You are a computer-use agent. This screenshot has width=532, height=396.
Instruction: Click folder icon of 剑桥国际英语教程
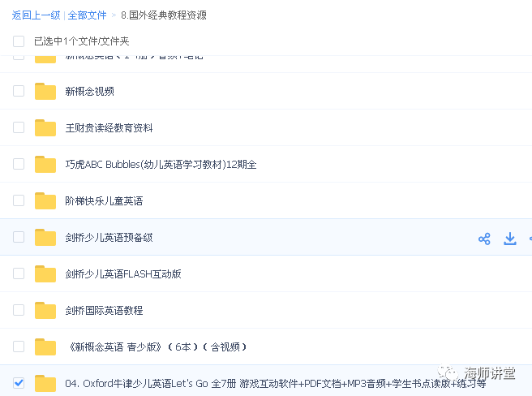coord(45,310)
